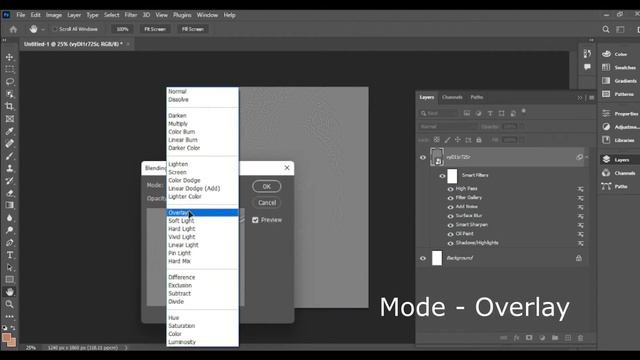Choose Soft Light from blend mode list
Screen dimensions: 640x360
(x=202, y=221)
